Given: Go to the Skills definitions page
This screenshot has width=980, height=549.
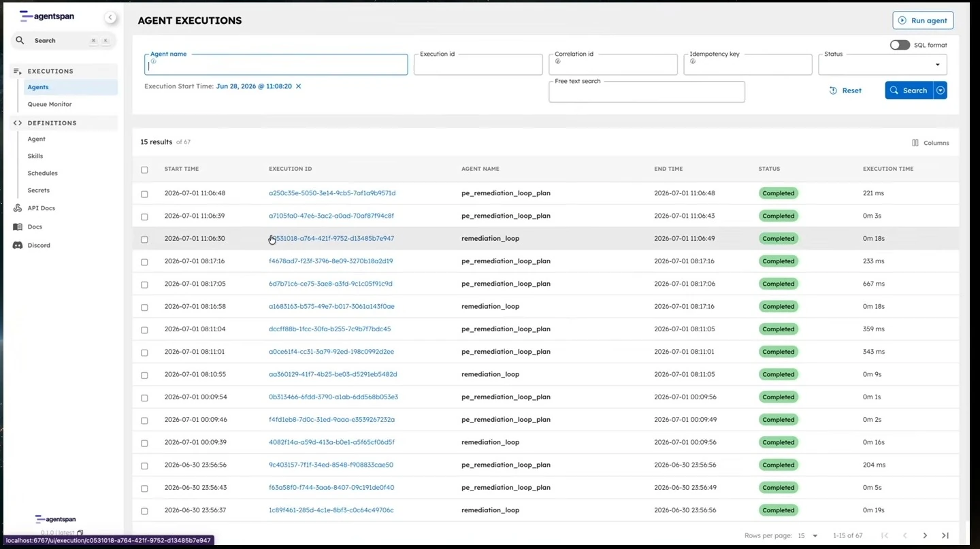Looking at the screenshot, I should point(35,156).
